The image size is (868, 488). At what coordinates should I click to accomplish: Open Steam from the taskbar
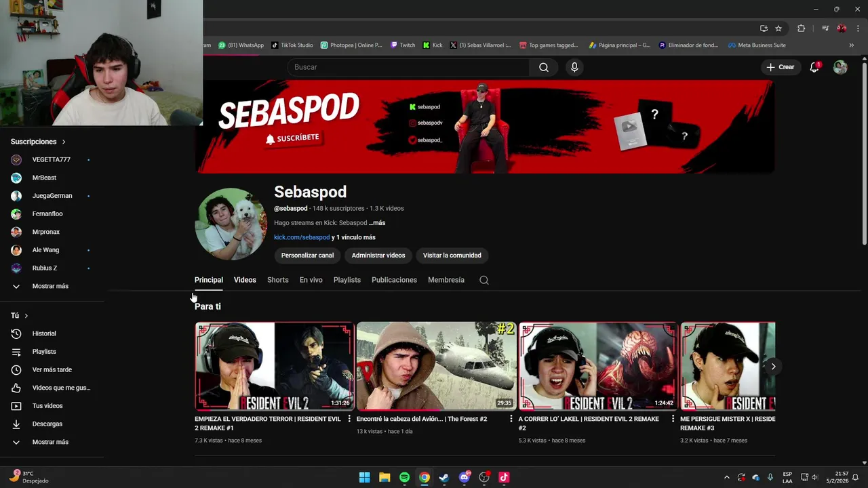[x=444, y=477]
